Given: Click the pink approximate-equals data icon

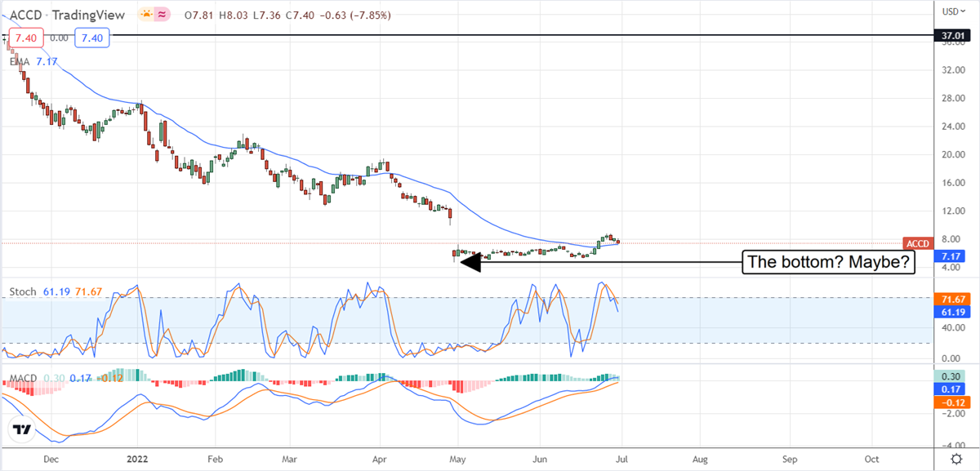Looking at the screenshot, I should click(x=163, y=14).
